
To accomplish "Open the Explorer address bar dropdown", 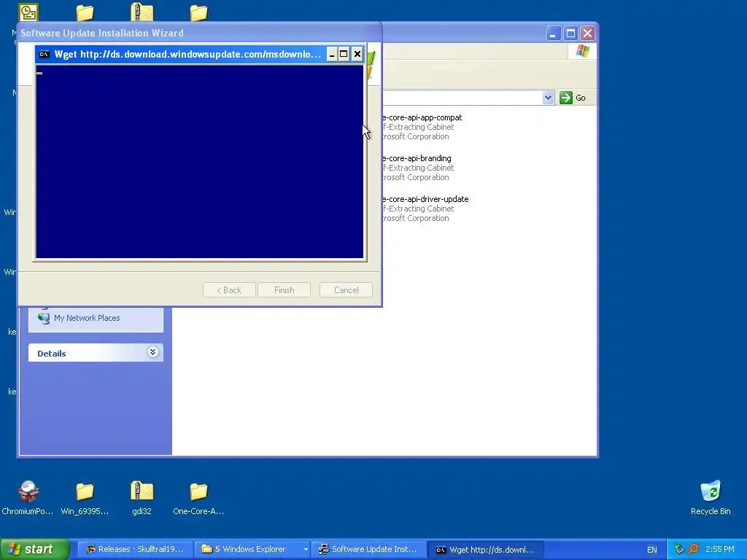I will pos(548,98).
